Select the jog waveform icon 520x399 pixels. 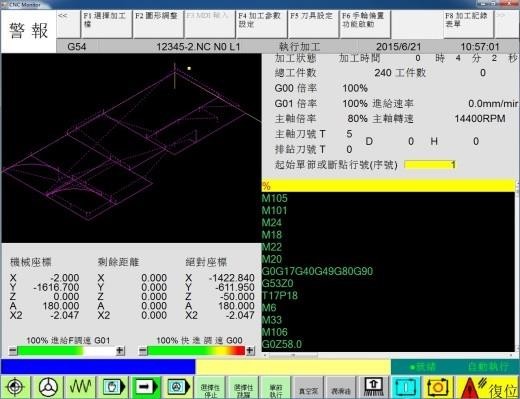80,387
